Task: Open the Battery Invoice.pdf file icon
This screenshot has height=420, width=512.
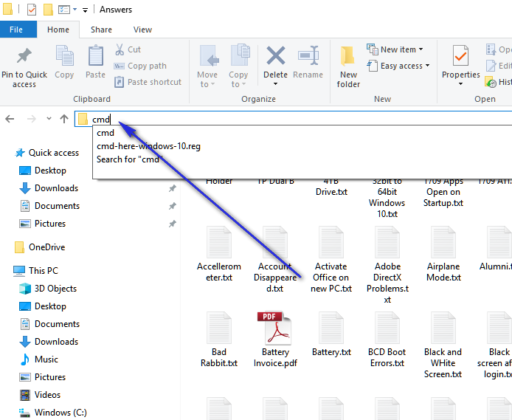Action: pos(275,328)
